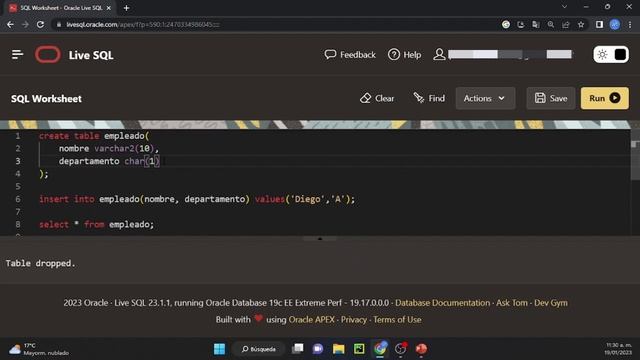Open Find in the worksheet

pos(429,98)
